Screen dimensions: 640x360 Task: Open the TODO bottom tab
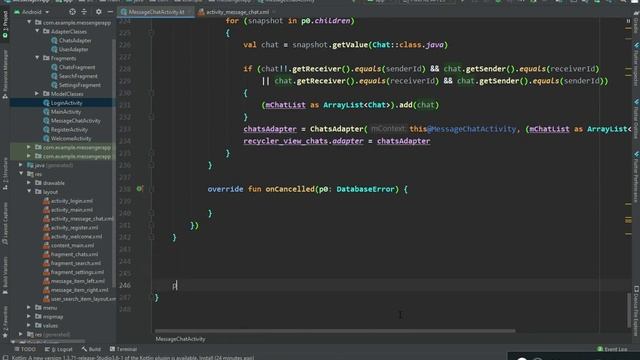coord(25,349)
